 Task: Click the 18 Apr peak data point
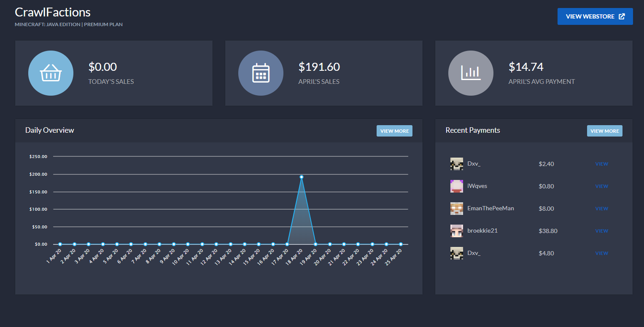pos(302,177)
